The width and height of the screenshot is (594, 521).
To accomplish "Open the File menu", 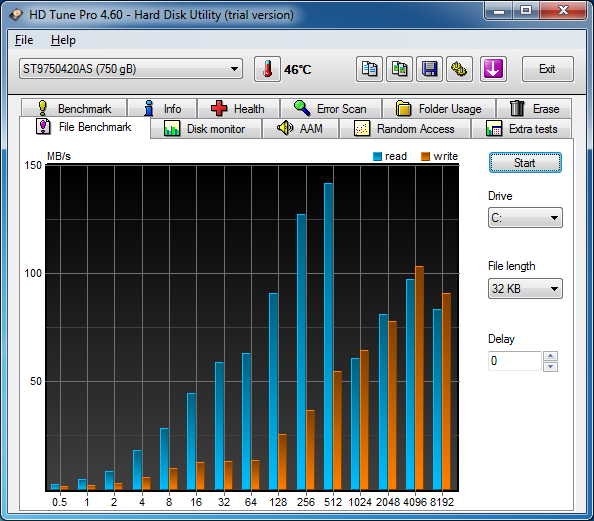I will [24, 40].
